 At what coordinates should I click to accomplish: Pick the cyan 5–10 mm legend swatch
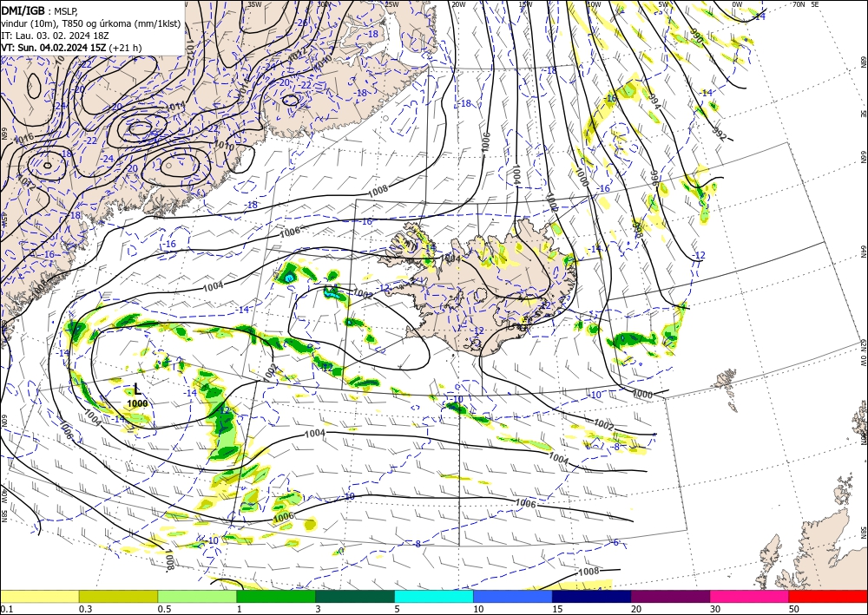434,596
